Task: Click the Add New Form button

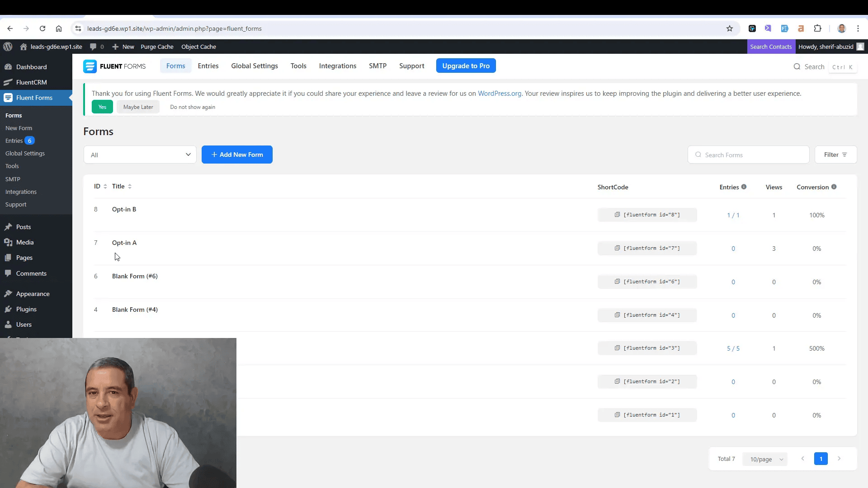Action: pos(237,155)
